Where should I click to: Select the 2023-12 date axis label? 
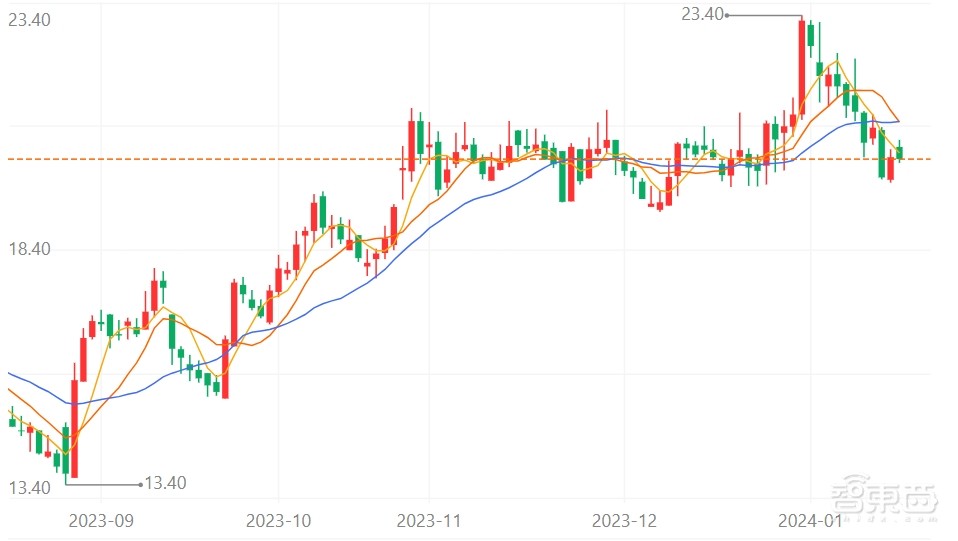624,521
